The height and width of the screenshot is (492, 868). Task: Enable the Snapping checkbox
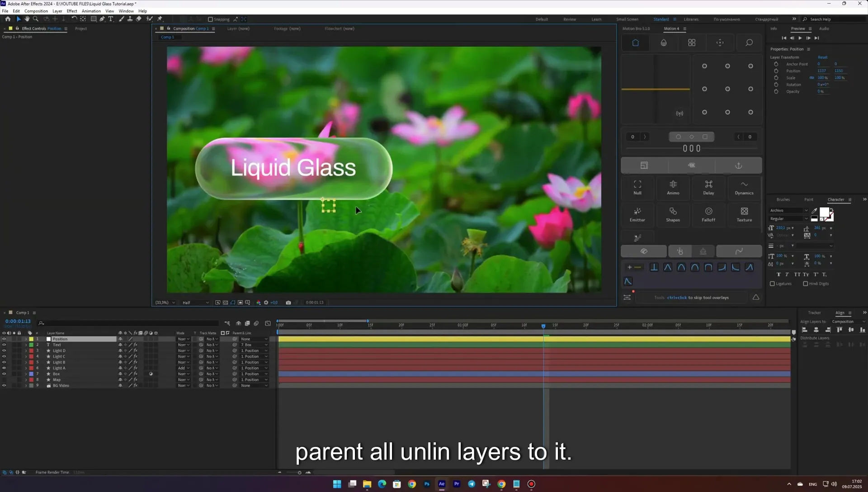(210, 19)
